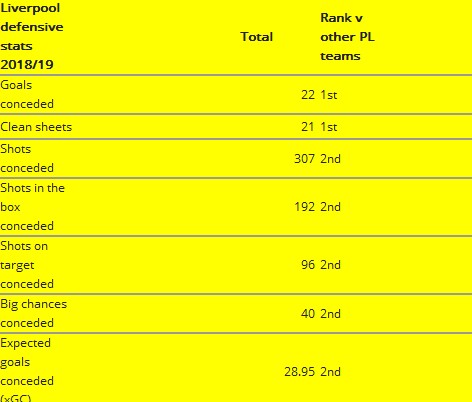Screen dimensions: 472x402
Task: Select the 'Big chances conceded' row label
Action: point(34,313)
